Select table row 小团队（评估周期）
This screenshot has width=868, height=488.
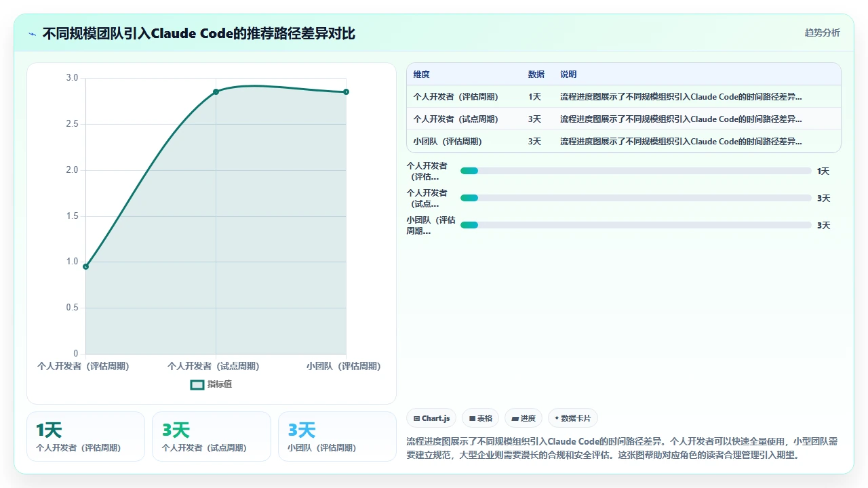624,142
